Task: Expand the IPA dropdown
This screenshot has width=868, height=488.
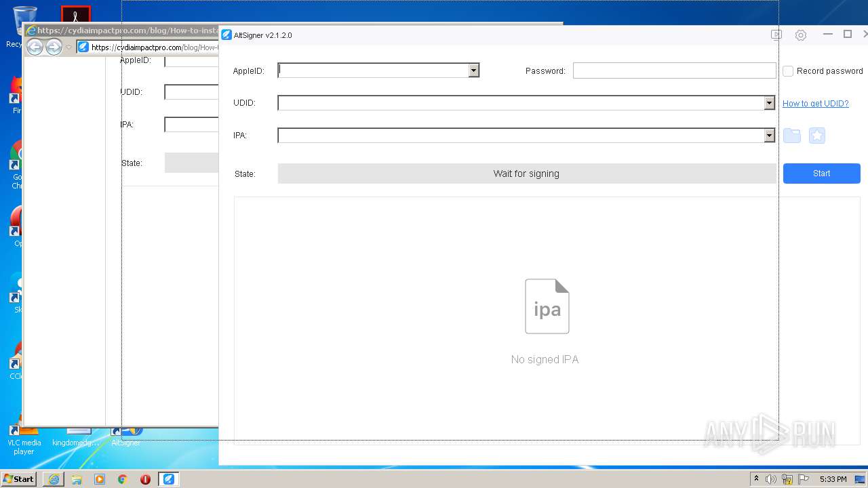Action: 769,136
